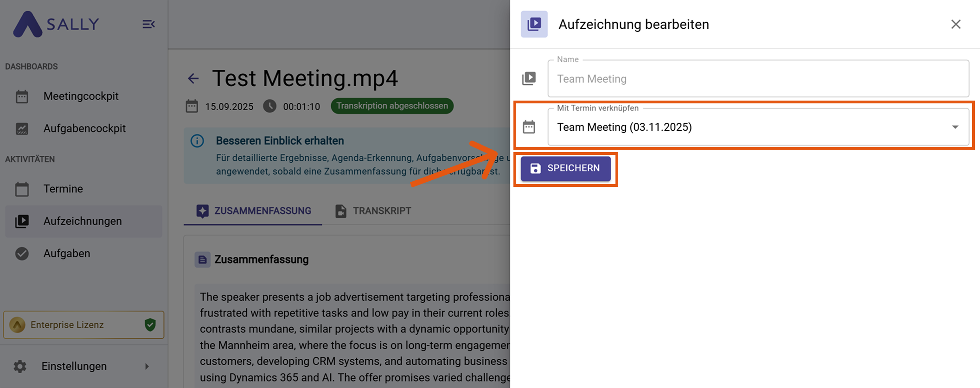Click the back arrow beside Test Meeting.mp4
The image size is (980, 388).
193,78
